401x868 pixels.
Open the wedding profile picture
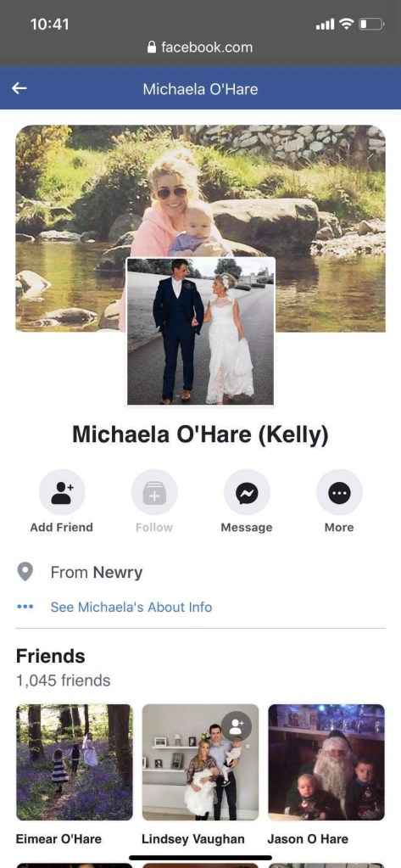pyautogui.click(x=200, y=331)
